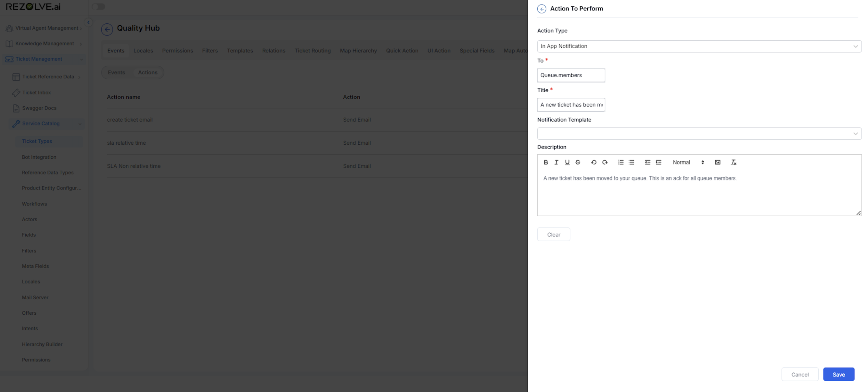Undo last change in the description editor

click(594, 162)
